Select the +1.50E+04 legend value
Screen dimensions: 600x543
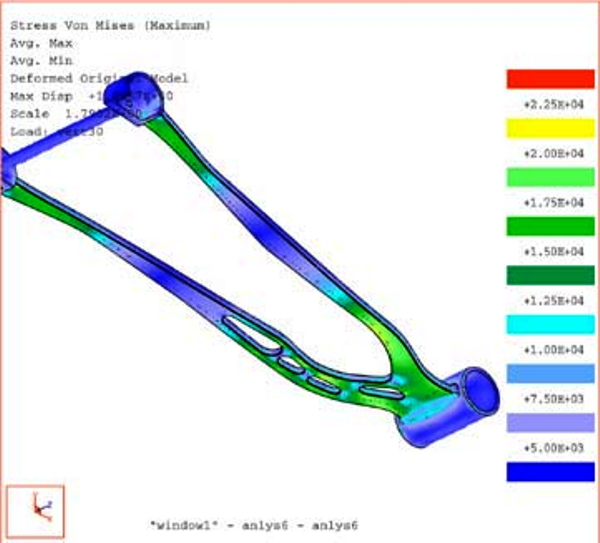pyautogui.click(x=553, y=251)
